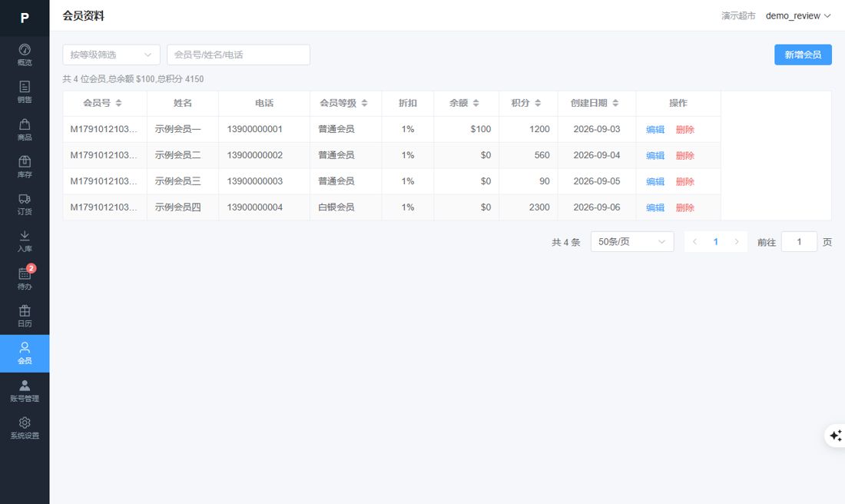This screenshot has width=845, height=504.
Task: Click the 新增会员 add member button
Action: point(803,55)
